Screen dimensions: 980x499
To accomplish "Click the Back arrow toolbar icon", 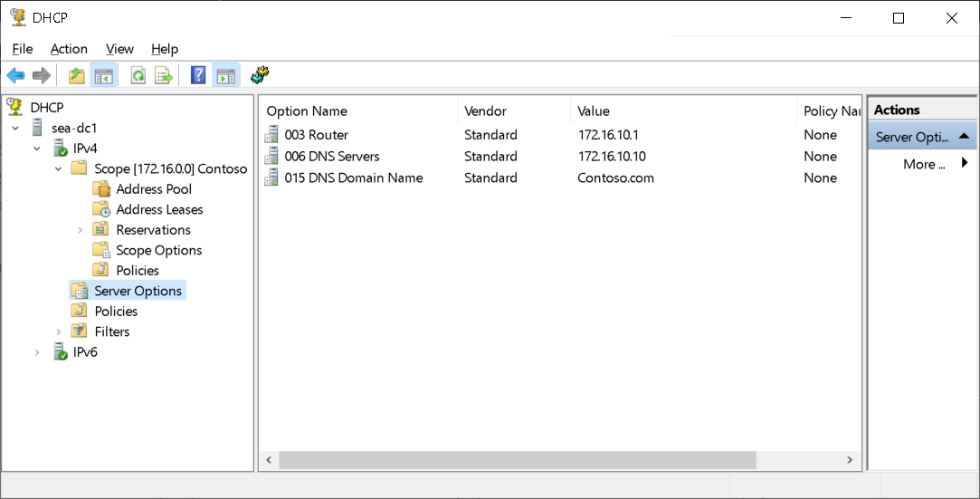I will [15, 76].
